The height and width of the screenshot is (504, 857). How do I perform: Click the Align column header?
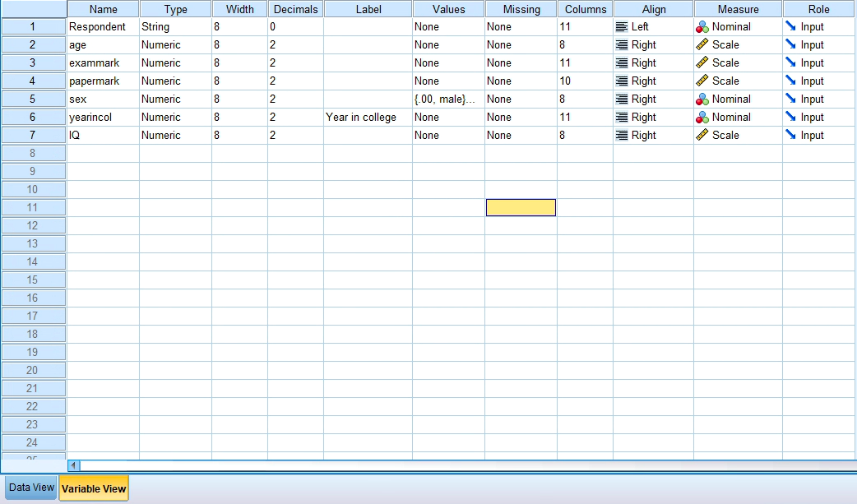point(654,9)
